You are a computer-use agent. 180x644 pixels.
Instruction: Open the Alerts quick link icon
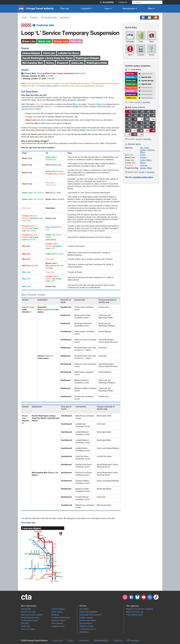[130, 49]
